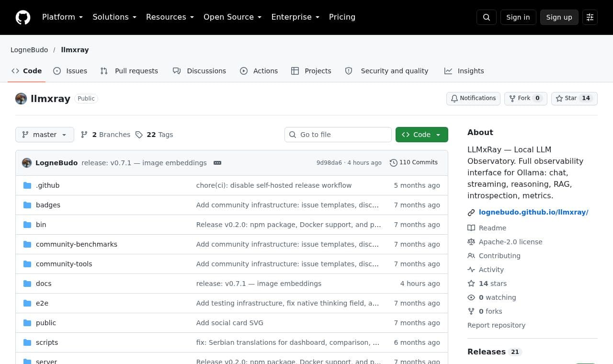Open the .github folder icon
The image size is (613, 364).
27,185
